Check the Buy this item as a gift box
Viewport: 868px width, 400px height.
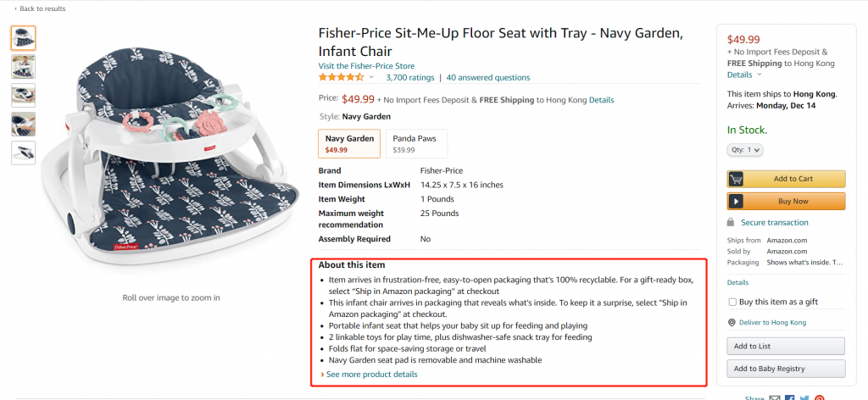pos(732,302)
